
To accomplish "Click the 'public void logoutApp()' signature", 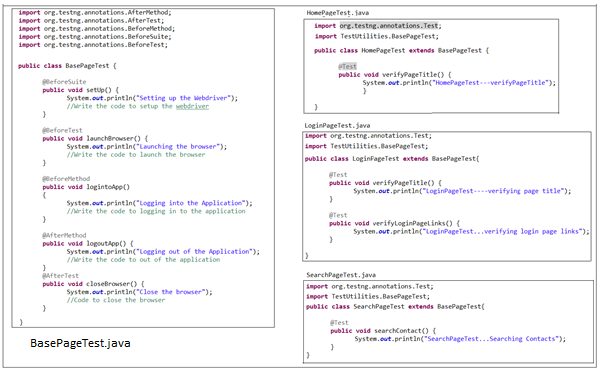I will click(x=88, y=243).
